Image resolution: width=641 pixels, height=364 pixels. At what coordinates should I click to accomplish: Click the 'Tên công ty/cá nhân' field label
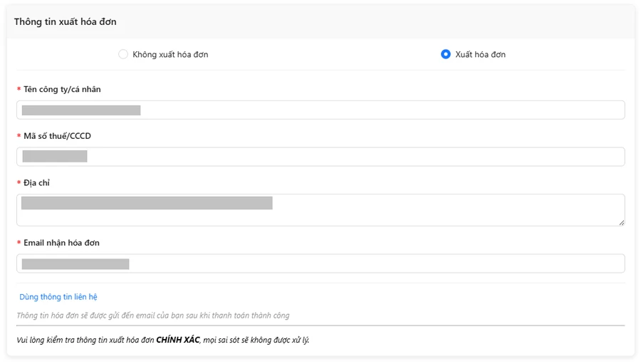tap(62, 89)
